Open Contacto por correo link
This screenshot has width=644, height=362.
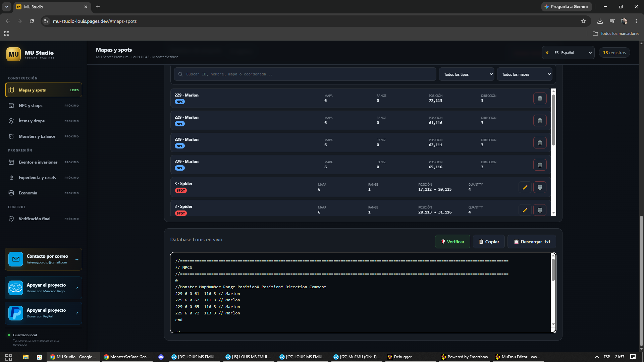pos(44,259)
